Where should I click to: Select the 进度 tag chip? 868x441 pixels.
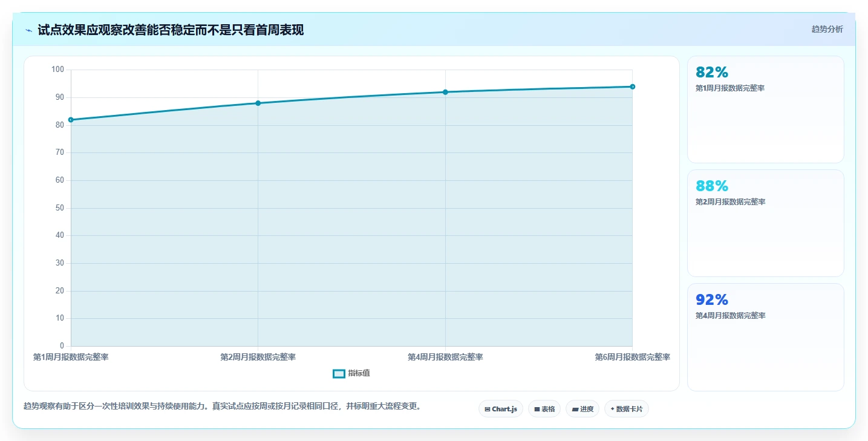pyautogui.click(x=582, y=409)
